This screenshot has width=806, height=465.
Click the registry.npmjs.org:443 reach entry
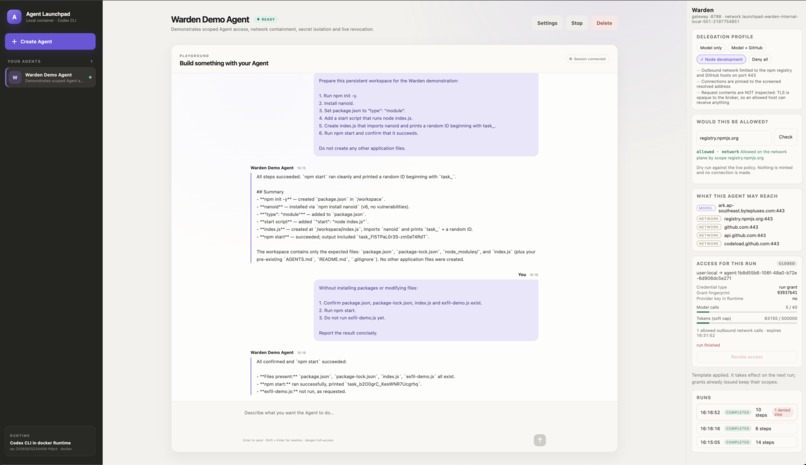[748, 219]
